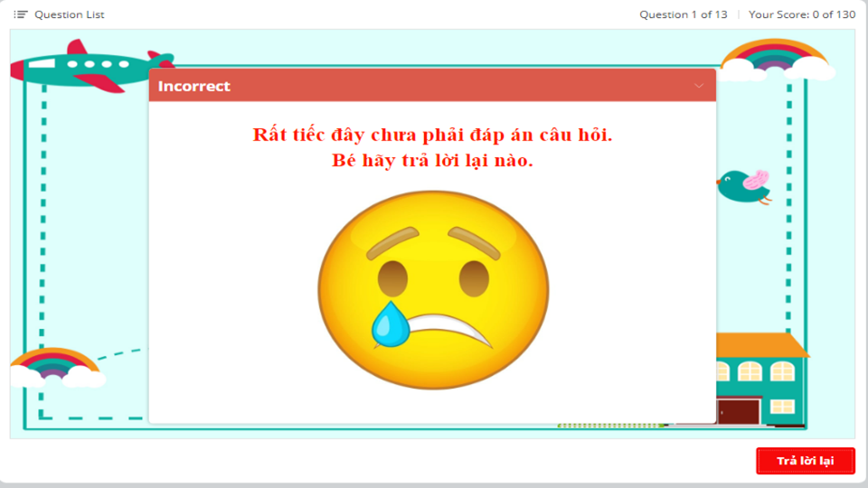Viewport: 868px width, 488px height.
Task: Collapse the Incorrect dialog with the chevron
Action: 699,86
